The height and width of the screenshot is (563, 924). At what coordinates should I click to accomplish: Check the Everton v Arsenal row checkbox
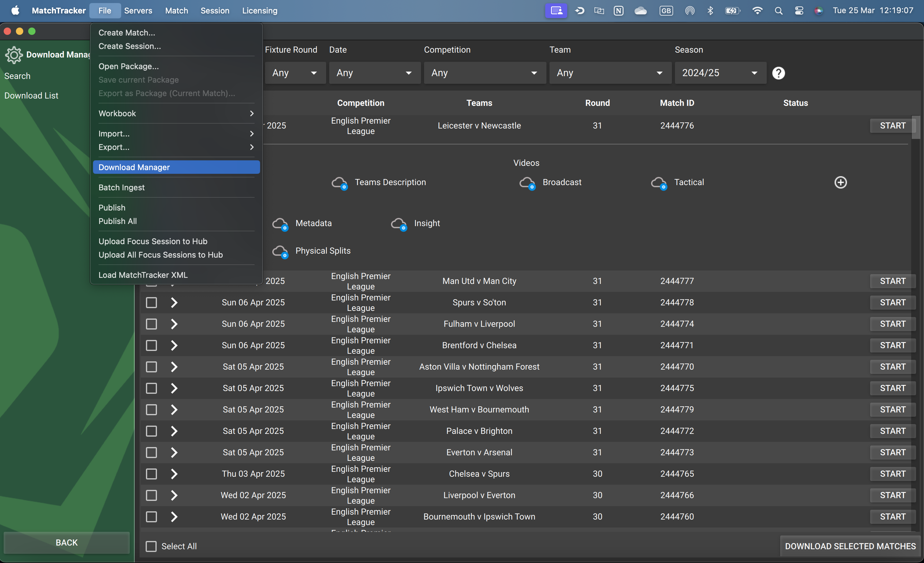151,452
